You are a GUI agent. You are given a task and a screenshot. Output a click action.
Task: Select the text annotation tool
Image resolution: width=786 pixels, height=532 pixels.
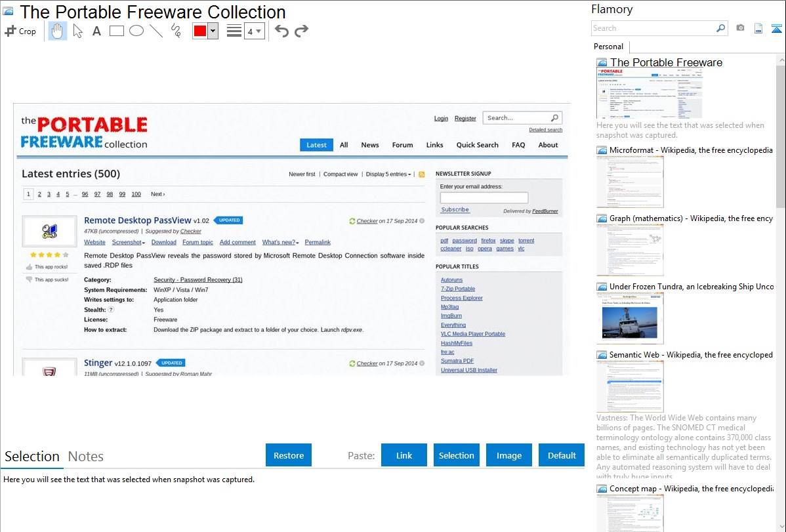point(96,31)
